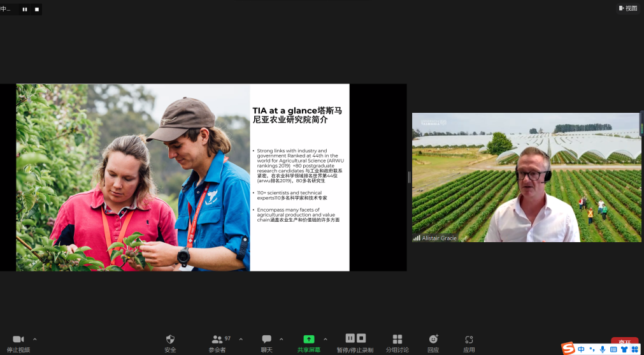Open the Apps (应用) panel
Screen dimensions: 644x355
[469, 340]
